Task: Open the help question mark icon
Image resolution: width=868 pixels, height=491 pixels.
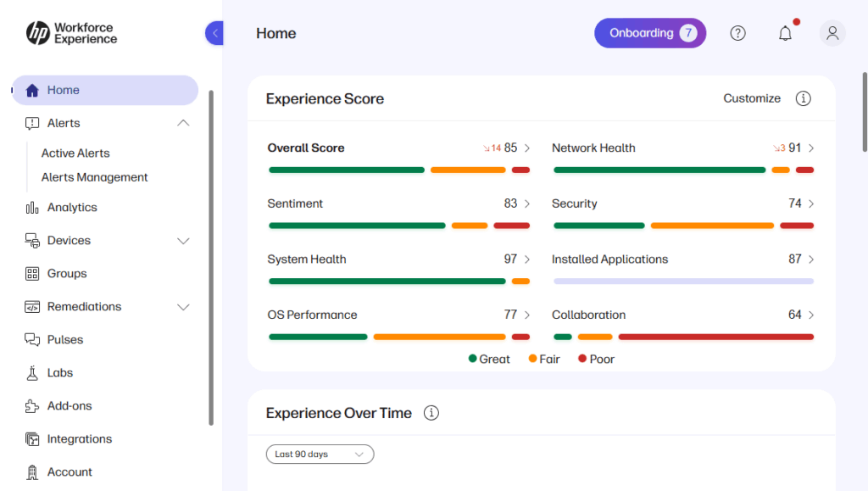Action: [x=737, y=33]
